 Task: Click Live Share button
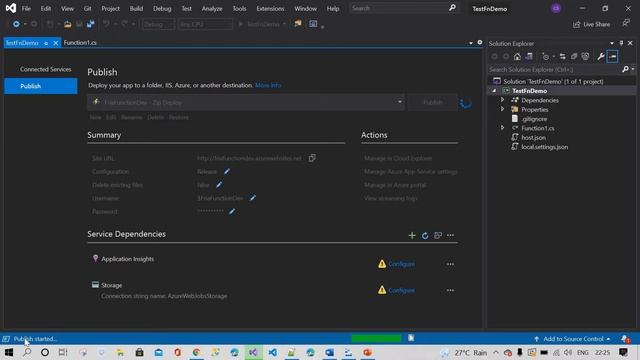coord(591,24)
